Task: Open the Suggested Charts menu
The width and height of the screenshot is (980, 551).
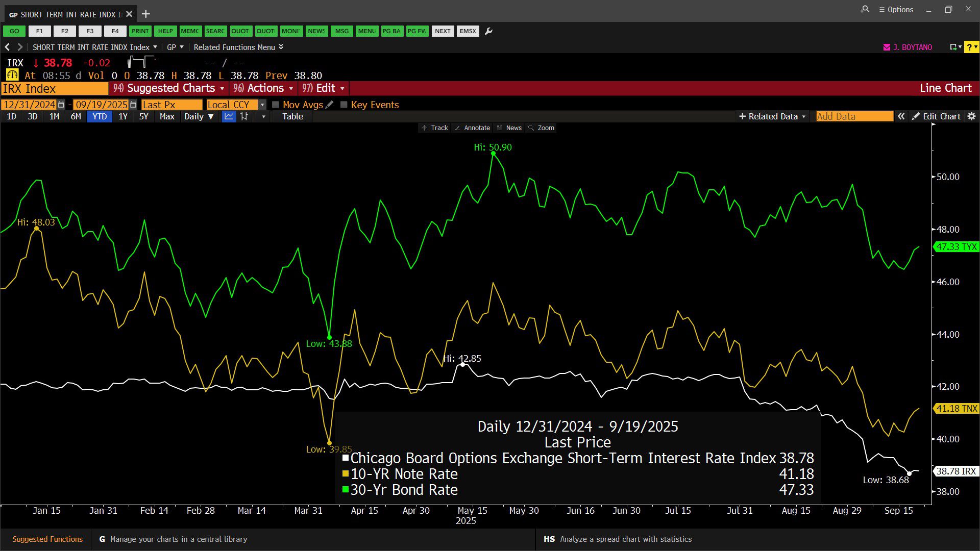Action: point(169,88)
